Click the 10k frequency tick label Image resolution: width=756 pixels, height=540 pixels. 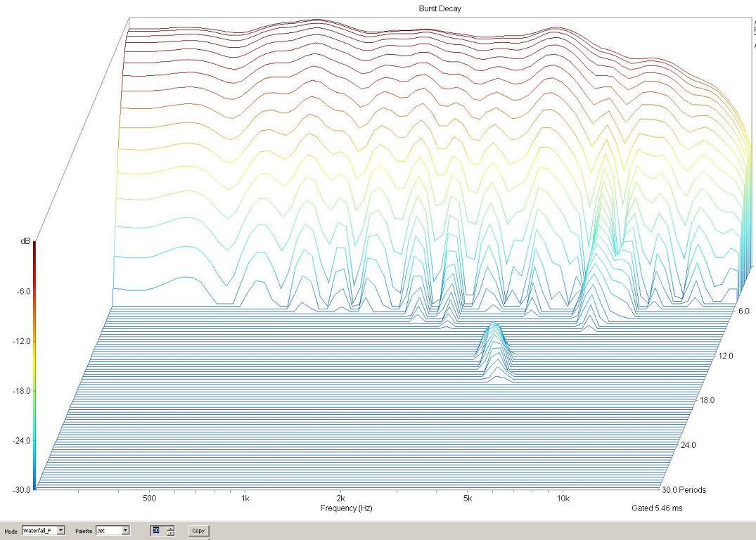563,499
